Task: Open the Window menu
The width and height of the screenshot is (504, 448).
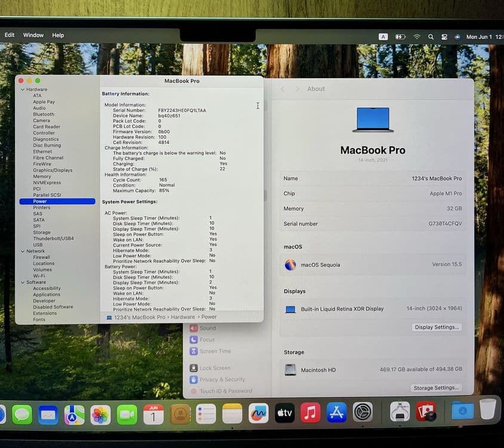Action: (x=33, y=35)
